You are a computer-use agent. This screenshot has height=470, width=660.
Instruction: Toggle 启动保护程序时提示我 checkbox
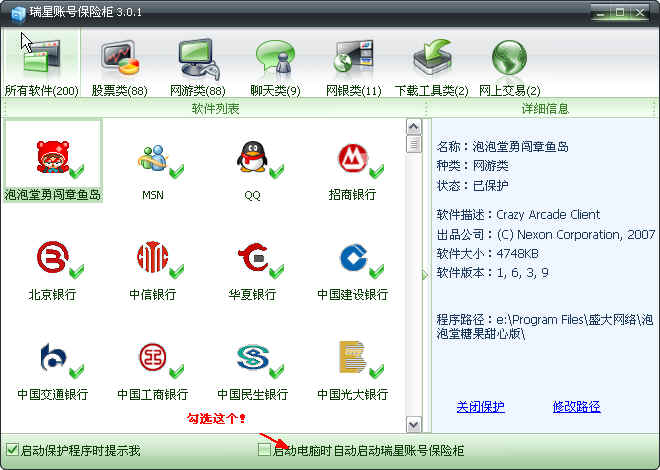click(12, 450)
